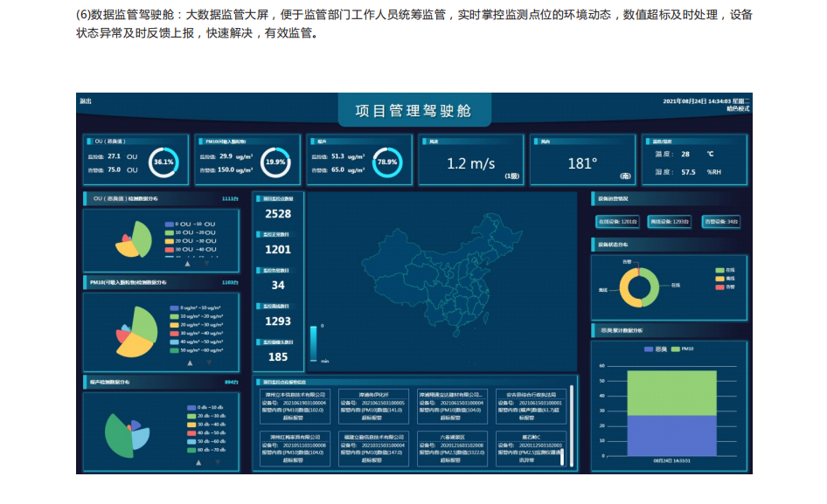827x504 pixels.
Task: Click the 项目管理驾驶舱 title banner
Action: (x=414, y=111)
